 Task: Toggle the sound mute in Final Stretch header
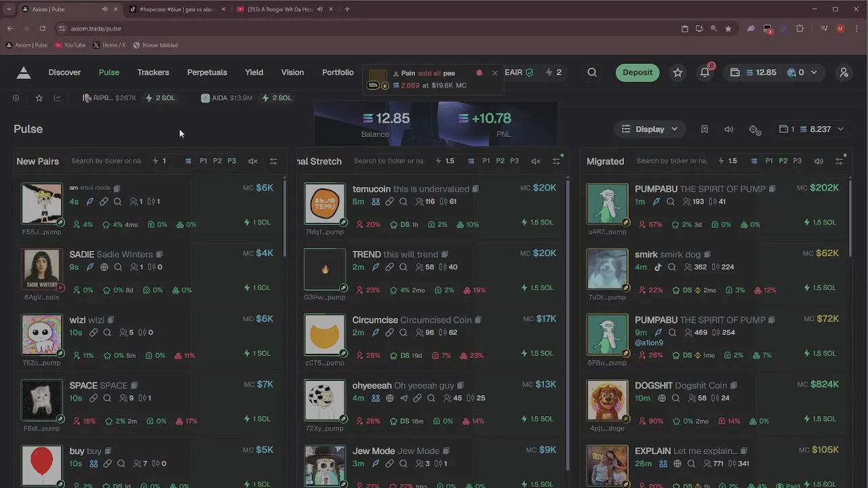536,161
